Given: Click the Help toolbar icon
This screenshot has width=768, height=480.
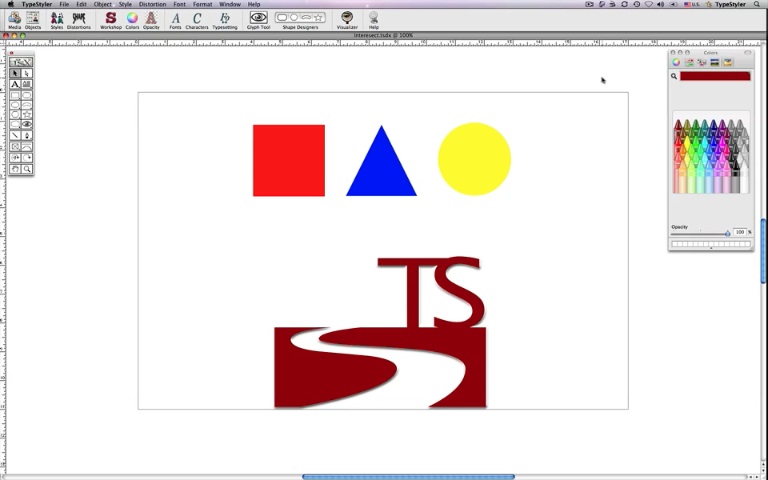Looking at the screenshot, I should (374, 20).
